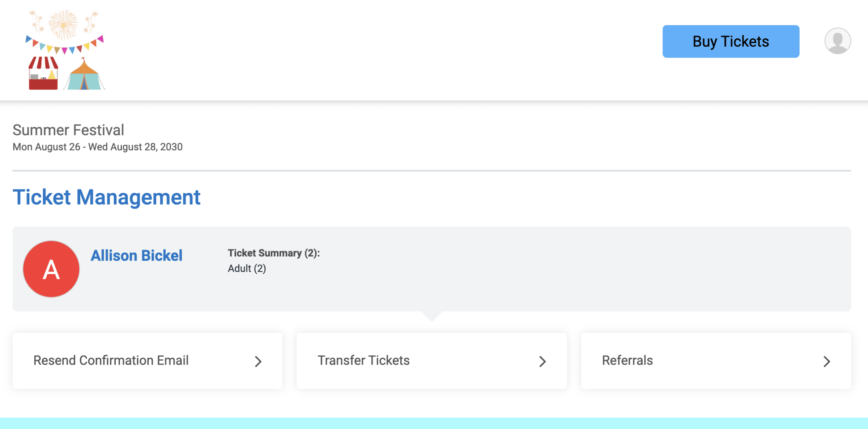Expand the Resend Confirmation Email chevron
This screenshot has height=429, width=868.
point(258,361)
